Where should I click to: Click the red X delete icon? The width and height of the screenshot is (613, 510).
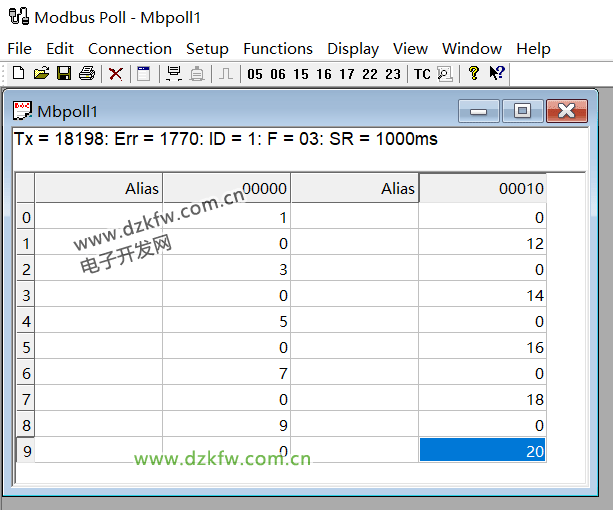(115, 73)
